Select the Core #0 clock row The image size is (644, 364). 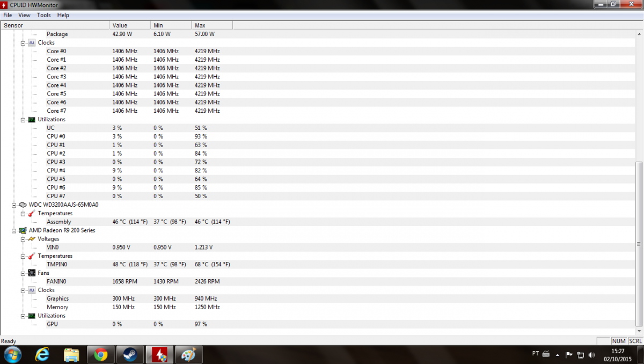[317, 51]
